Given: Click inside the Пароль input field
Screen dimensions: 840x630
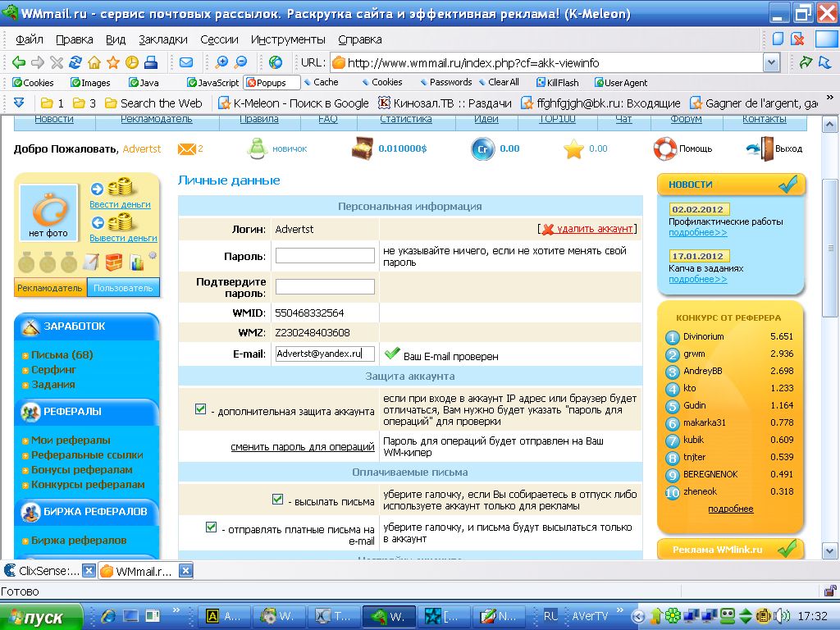Looking at the screenshot, I should [325, 256].
